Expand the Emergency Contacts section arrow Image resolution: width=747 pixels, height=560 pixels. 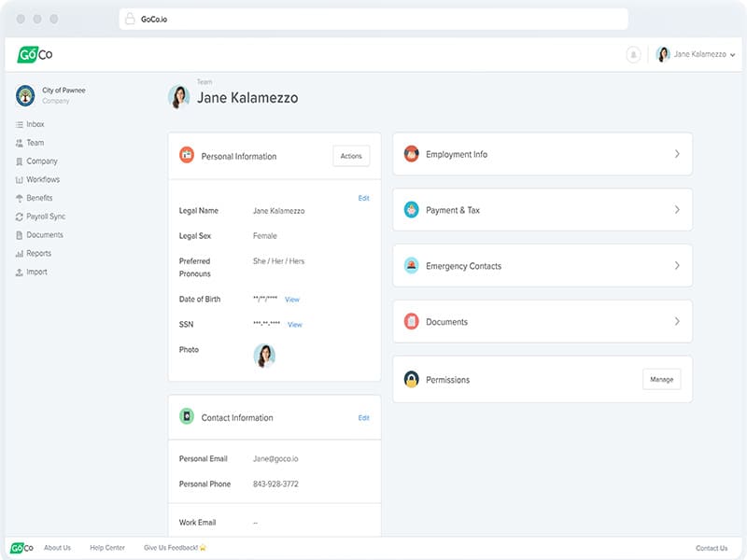pos(677,266)
